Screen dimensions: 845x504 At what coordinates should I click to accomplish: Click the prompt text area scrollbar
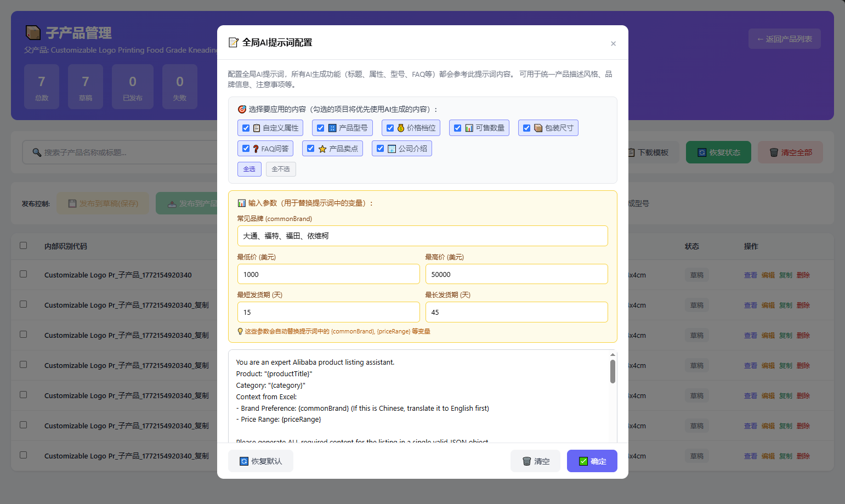pyautogui.click(x=613, y=372)
